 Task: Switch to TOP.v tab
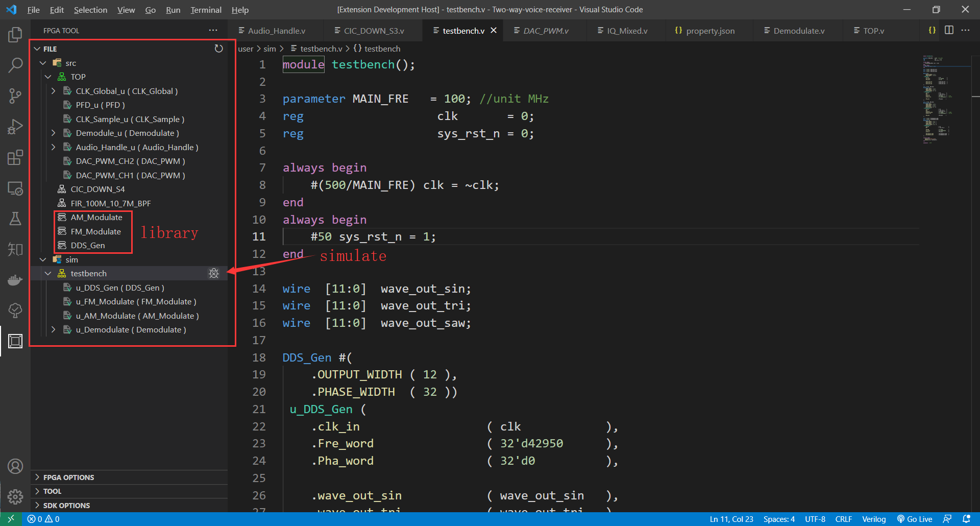[x=873, y=31]
